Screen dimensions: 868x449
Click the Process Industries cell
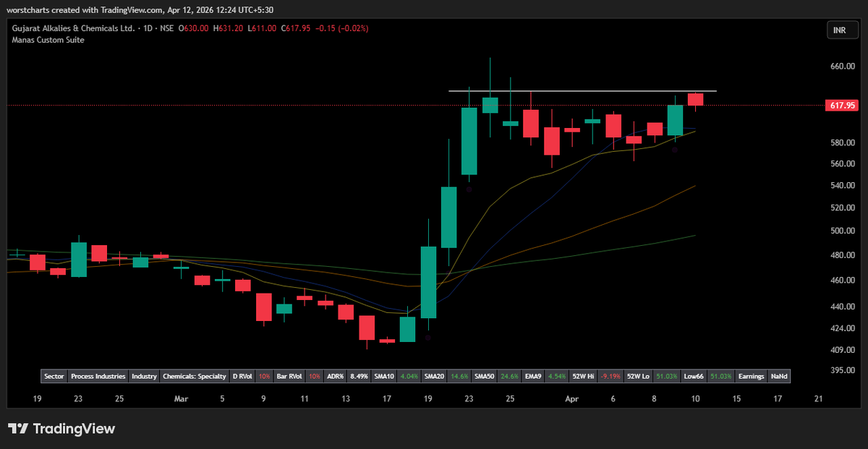point(98,376)
